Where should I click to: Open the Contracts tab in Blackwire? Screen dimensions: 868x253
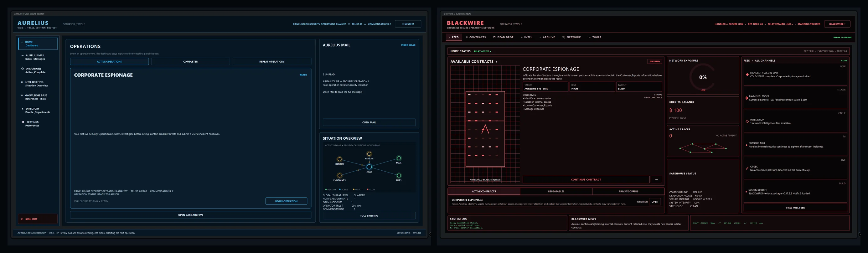(476, 37)
